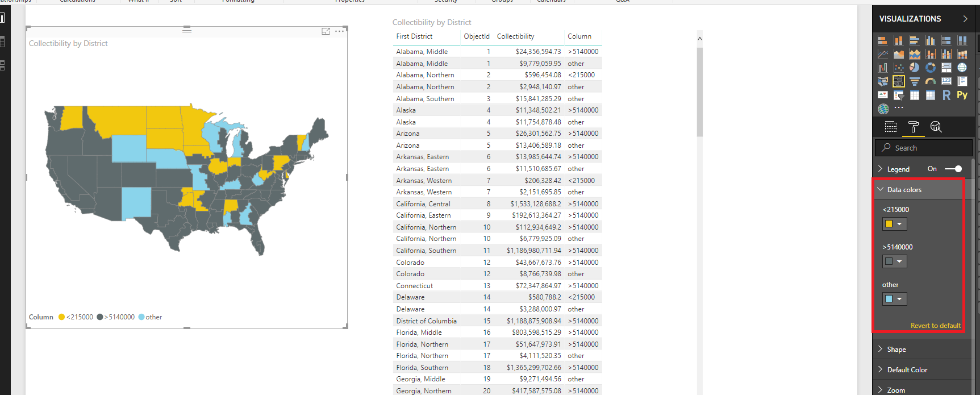Image resolution: width=980 pixels, height=395 pixels.
Task: Switch to the Analytics pane tab
Action: click(x=936, y=127)
